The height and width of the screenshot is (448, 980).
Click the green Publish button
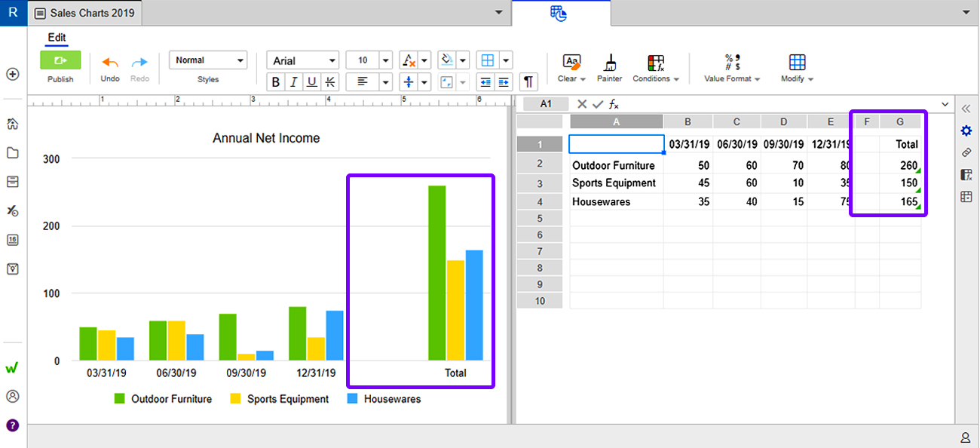60,60
